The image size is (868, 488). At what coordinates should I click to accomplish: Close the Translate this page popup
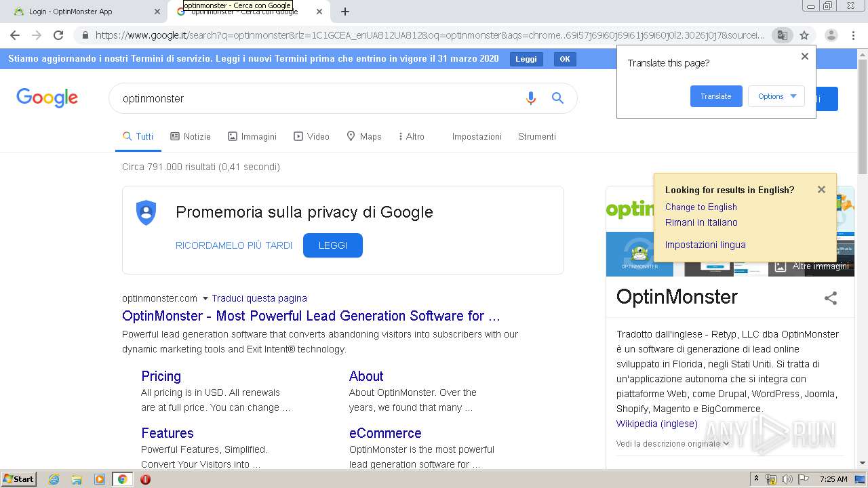click(805, 56)
